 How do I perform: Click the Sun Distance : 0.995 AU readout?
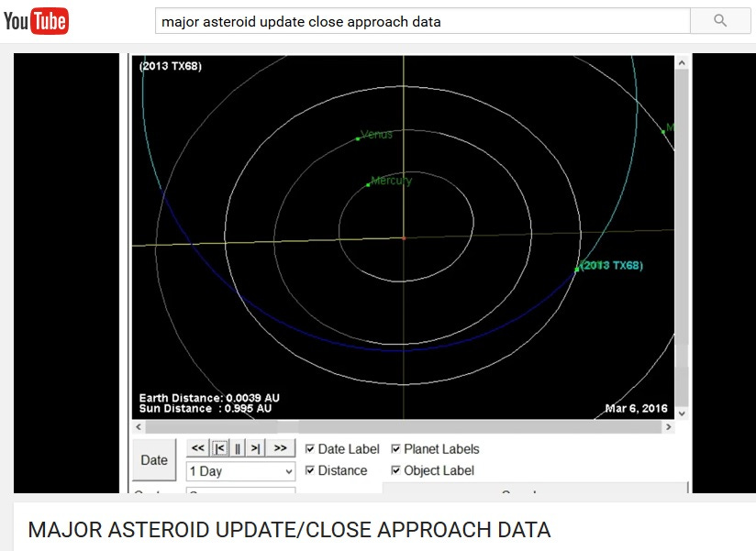(x=206, y=408)
